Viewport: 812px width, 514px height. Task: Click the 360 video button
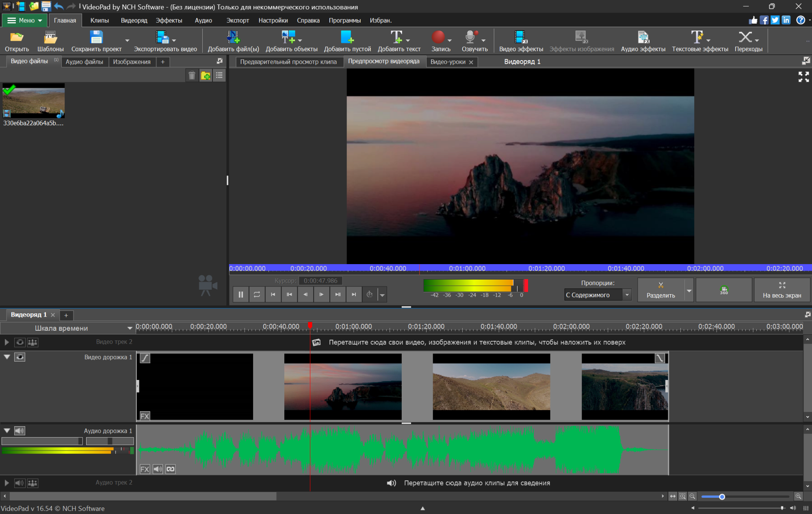click(x=724, y=290)
